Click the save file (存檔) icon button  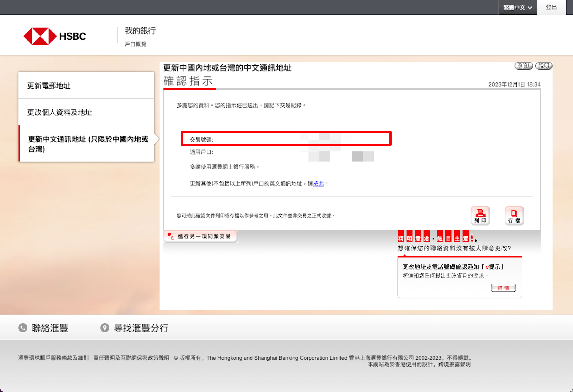tap(514, 215)
